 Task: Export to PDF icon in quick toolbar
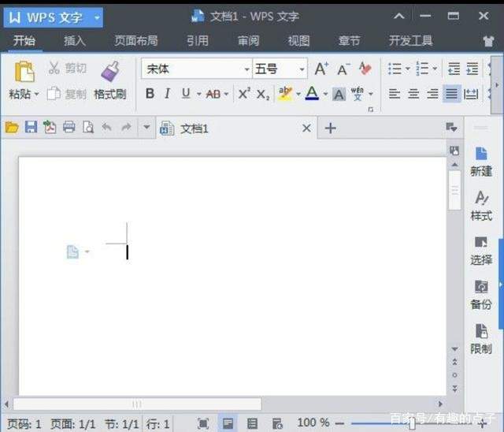point(50,127)
